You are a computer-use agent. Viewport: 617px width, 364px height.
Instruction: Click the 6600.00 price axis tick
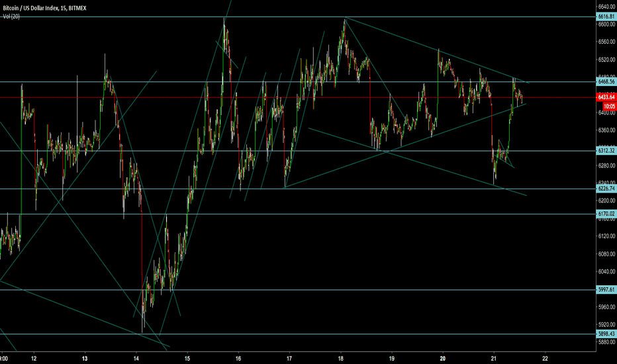[606, 24]
